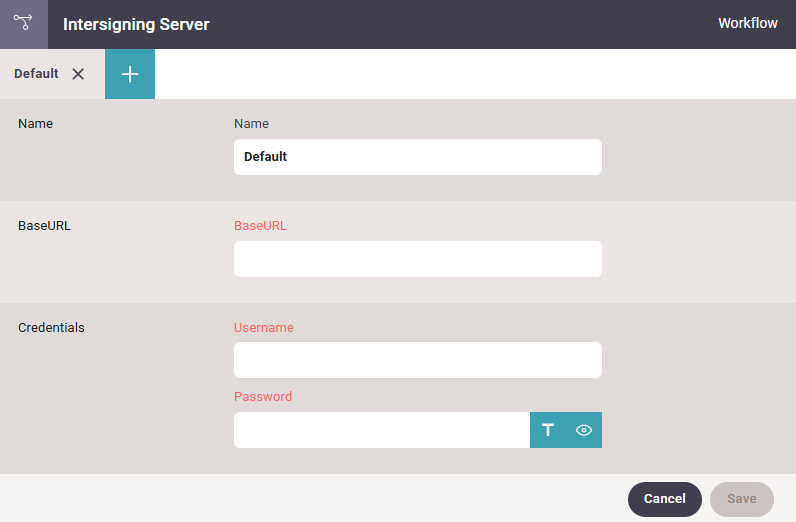Viewport: 796px width, 522px height.
Task: Click the T text-mode icon beside Password
Action: tap(548, 430)
